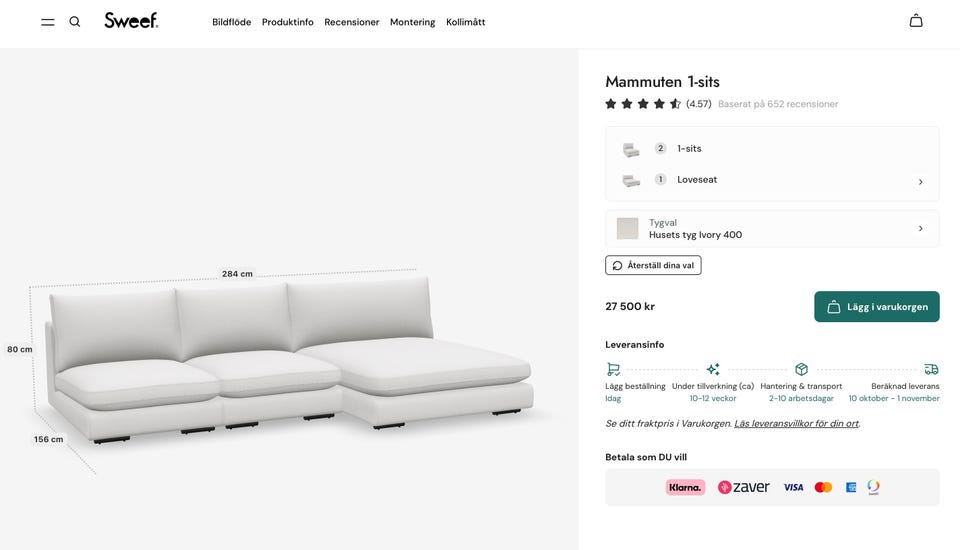Click the delivery truck icon
The width and height of the screenshot is (960, 550).
click(931, 369)
